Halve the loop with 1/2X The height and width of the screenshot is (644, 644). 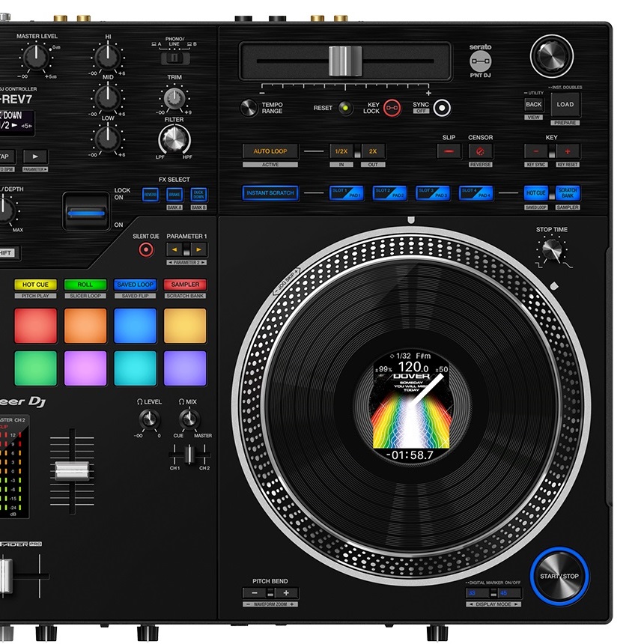click(x=341, y=151)
